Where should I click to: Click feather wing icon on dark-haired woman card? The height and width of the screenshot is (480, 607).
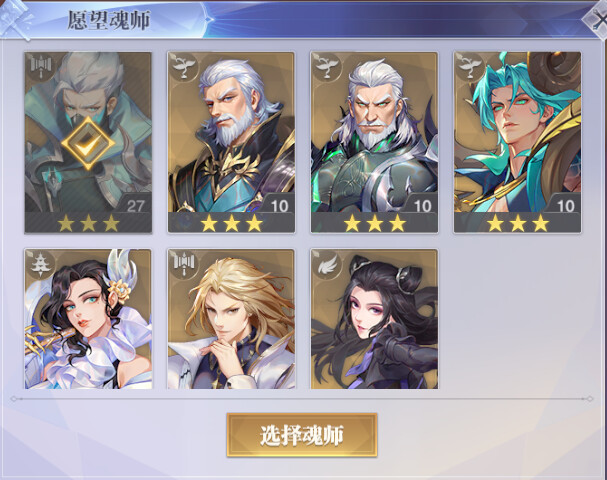[x=326, y=264]
